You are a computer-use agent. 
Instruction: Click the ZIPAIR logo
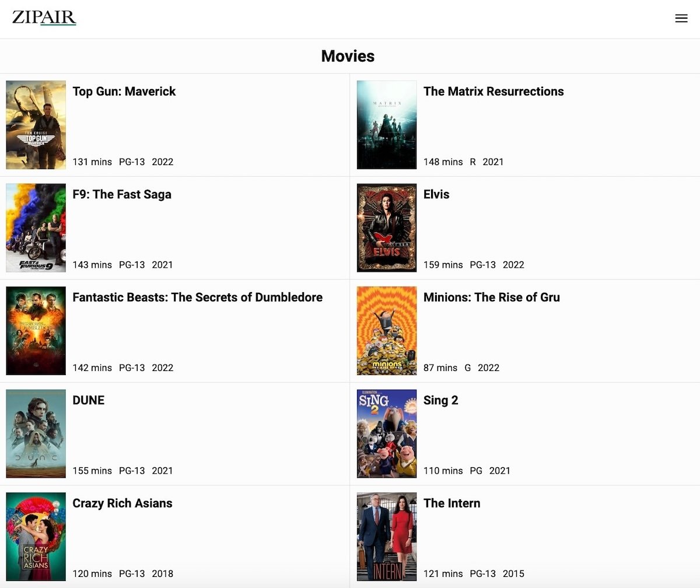pyautogui.click(x=44, y=17)
